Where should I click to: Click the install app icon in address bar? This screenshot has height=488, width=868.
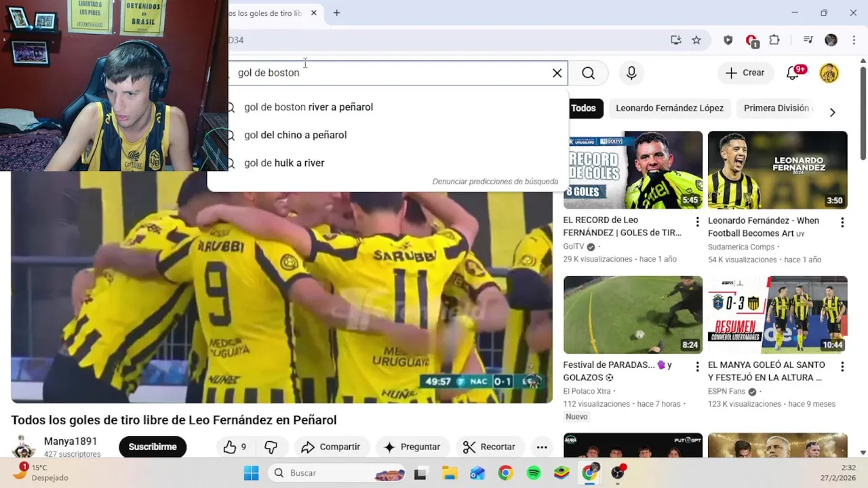coord(675,40)
